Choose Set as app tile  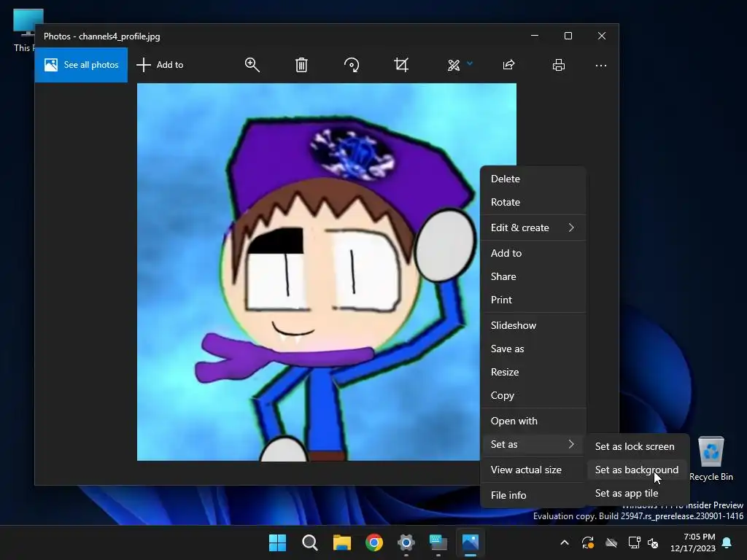pos(638,493)
